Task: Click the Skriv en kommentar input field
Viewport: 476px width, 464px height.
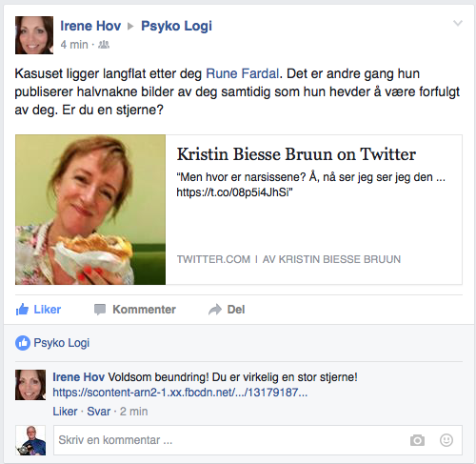Action: click(x=258, y=440)
